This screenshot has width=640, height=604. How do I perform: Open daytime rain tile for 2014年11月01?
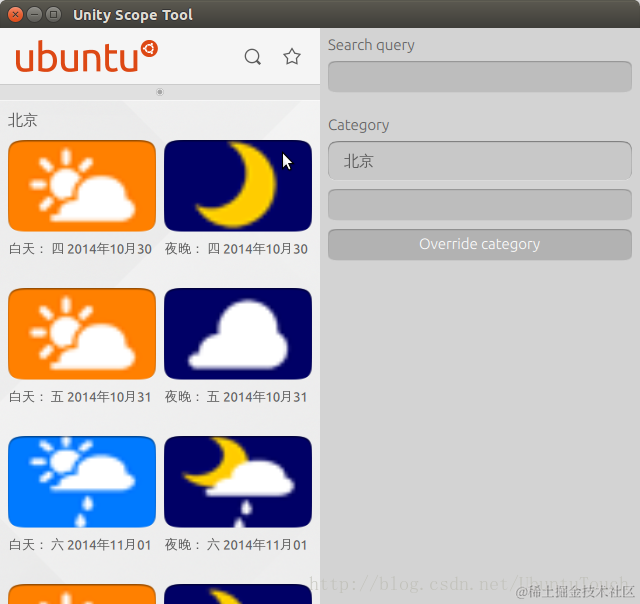pyautogui.click(x=82, y=482)
